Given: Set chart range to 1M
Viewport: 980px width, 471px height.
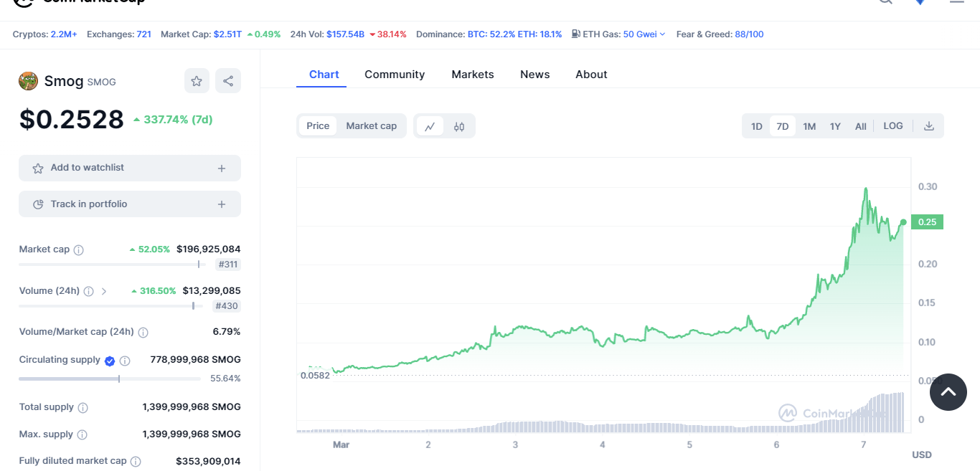Looking at the screenshot, I should click(809, 127).
